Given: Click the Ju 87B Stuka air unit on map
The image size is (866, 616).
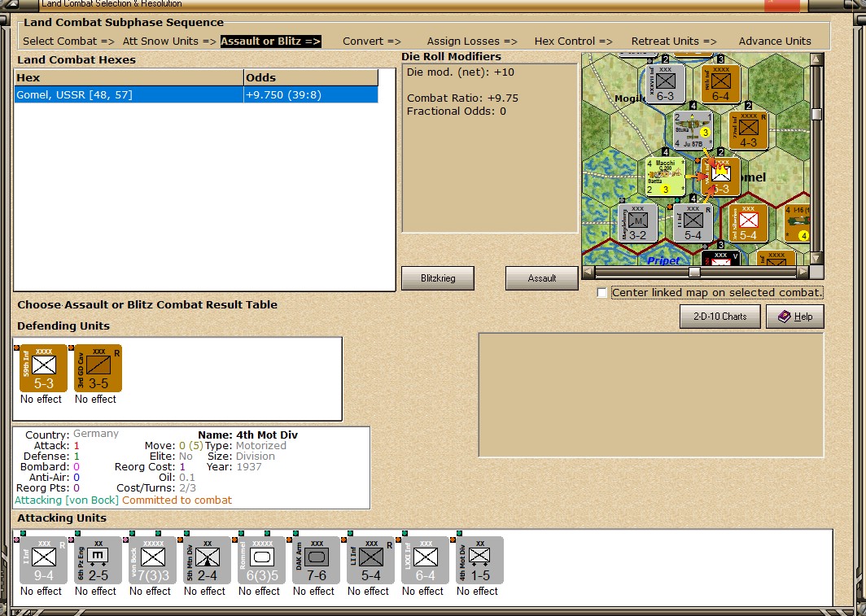Looking at the screenshot, I should [693, 129].
